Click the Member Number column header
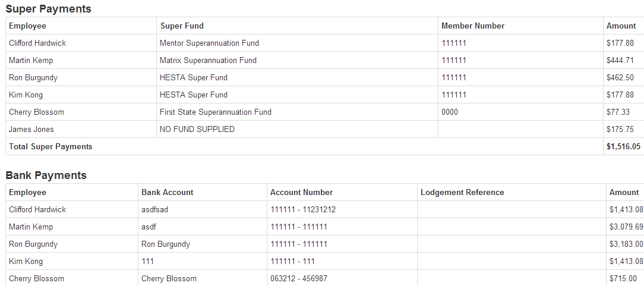This screenshot has width=644, height=286. click(x=473, y=26)
